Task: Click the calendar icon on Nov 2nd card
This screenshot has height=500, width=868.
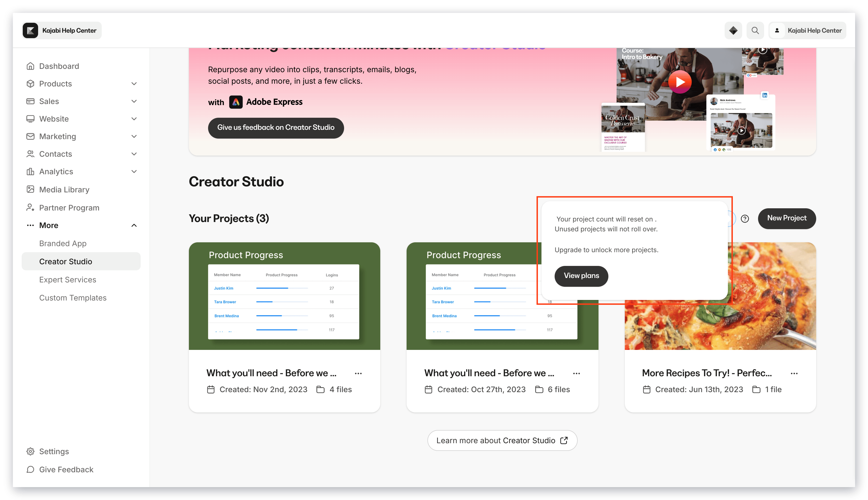Action: coord(211,389)
